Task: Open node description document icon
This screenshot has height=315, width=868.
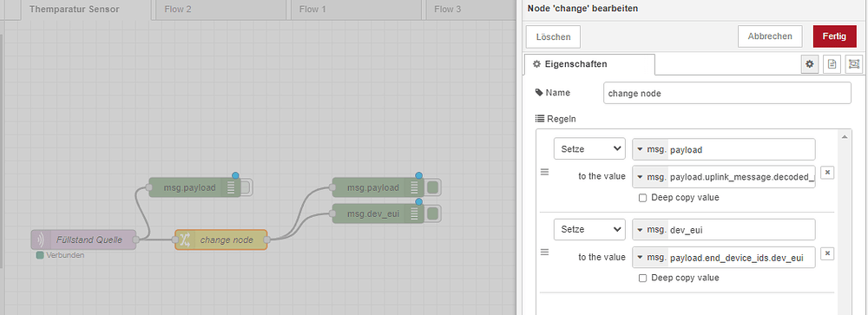Action: click(832, 64)
